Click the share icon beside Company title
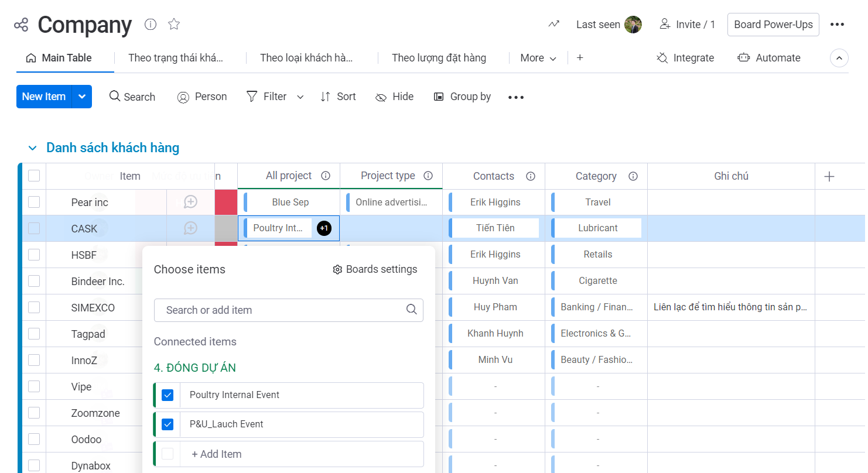 click(x=21, y=25)
